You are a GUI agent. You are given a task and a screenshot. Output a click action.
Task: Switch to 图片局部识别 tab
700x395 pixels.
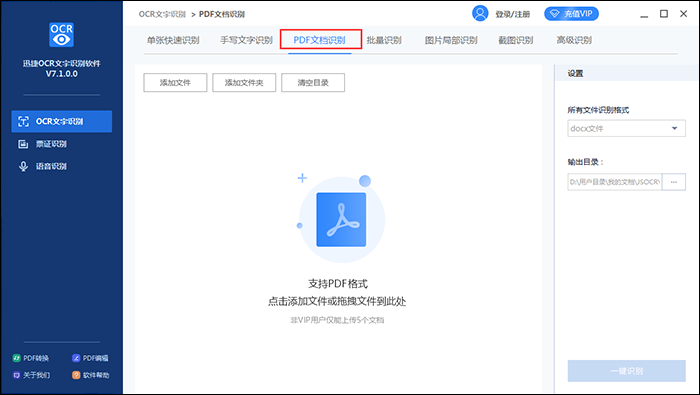pyautogui.click(x=451, y=40)
